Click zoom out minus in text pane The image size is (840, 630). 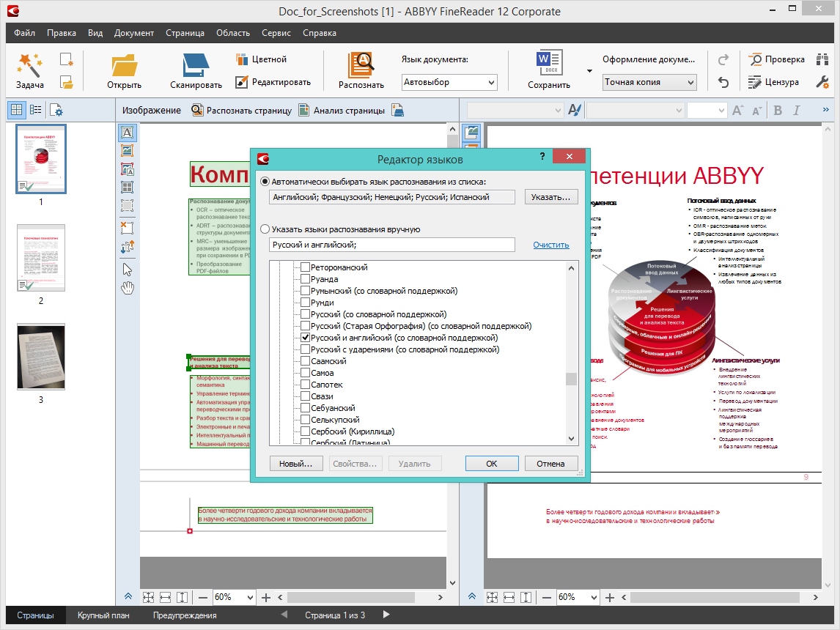pos(546,597)
